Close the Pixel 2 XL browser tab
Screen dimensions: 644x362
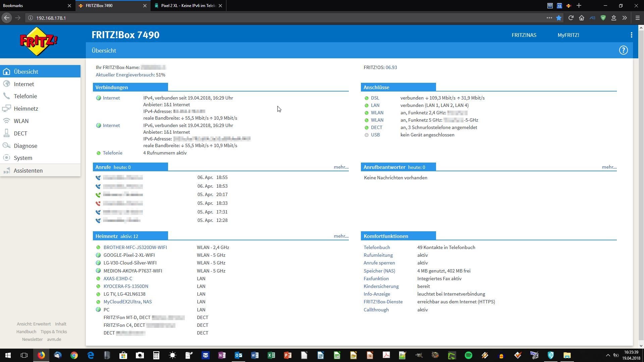(220, 6)
